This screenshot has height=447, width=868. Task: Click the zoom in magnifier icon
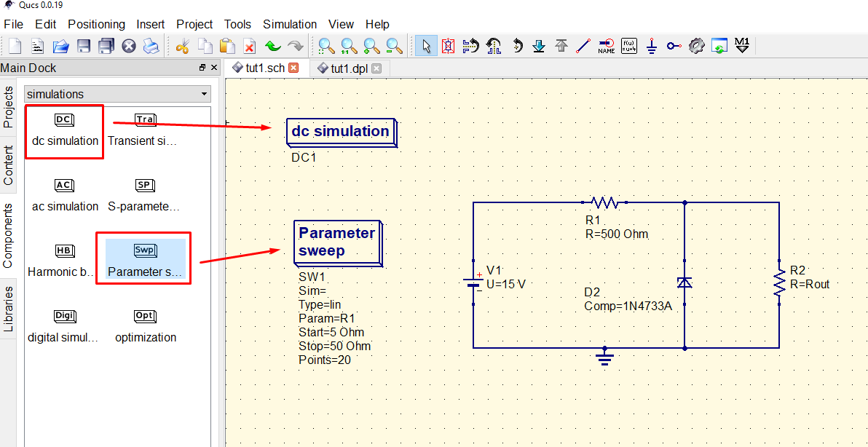tap(371, 46)
